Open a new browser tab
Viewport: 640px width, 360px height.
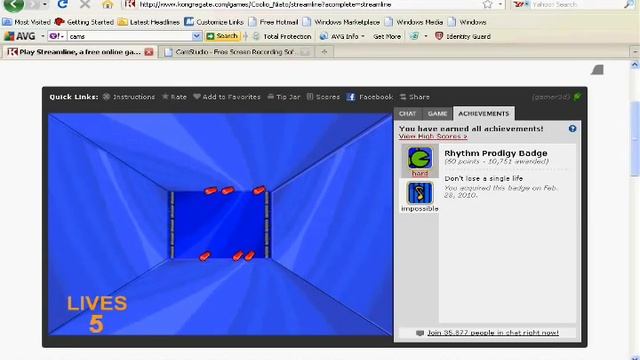[324, 52]
